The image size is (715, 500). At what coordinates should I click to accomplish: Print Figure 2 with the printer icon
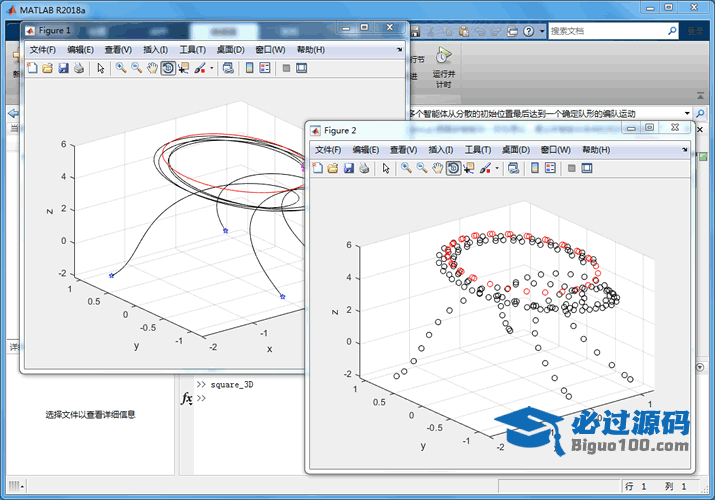pyautogui.click(x=364, y=168)
